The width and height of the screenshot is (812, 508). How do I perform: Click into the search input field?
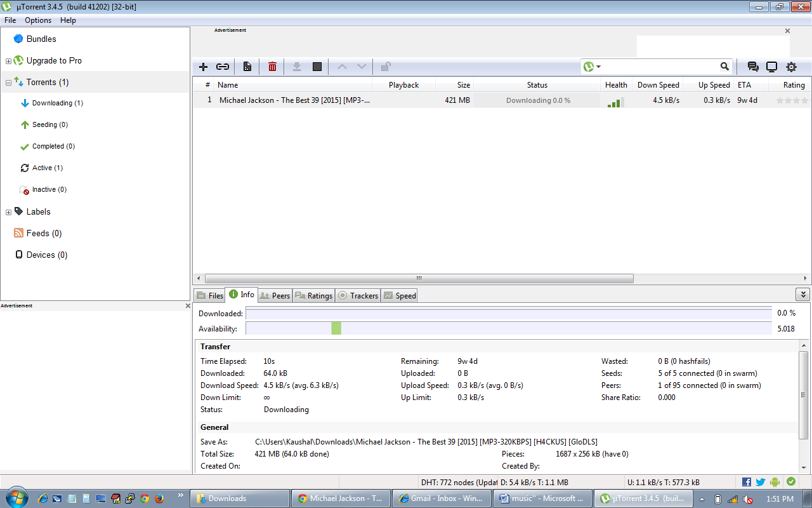[660, 67]
